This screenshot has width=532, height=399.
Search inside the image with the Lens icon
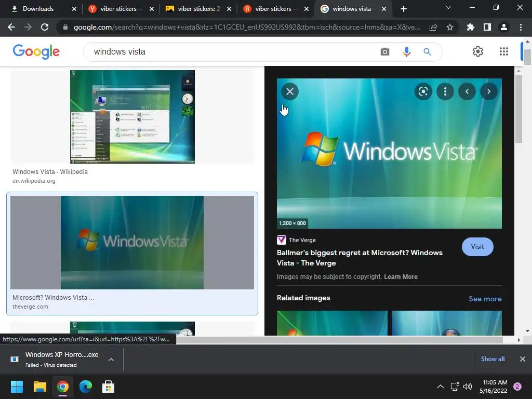click(x=423, y=91)
